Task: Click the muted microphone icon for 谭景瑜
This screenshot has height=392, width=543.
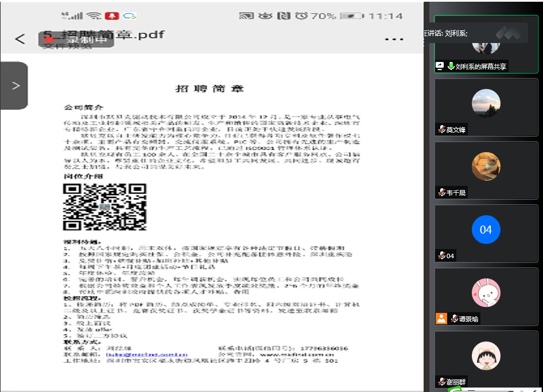Action: (454, 319)
